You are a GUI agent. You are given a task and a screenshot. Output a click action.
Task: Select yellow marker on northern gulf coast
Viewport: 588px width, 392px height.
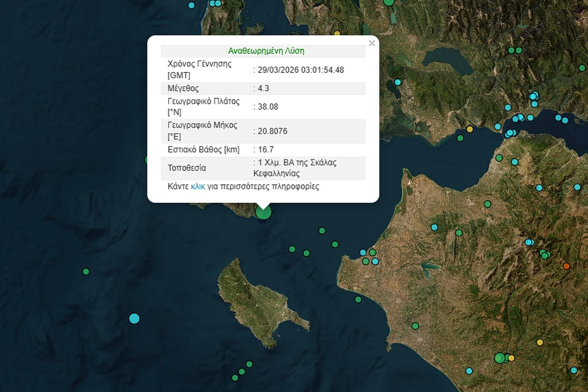click(469, 129)
